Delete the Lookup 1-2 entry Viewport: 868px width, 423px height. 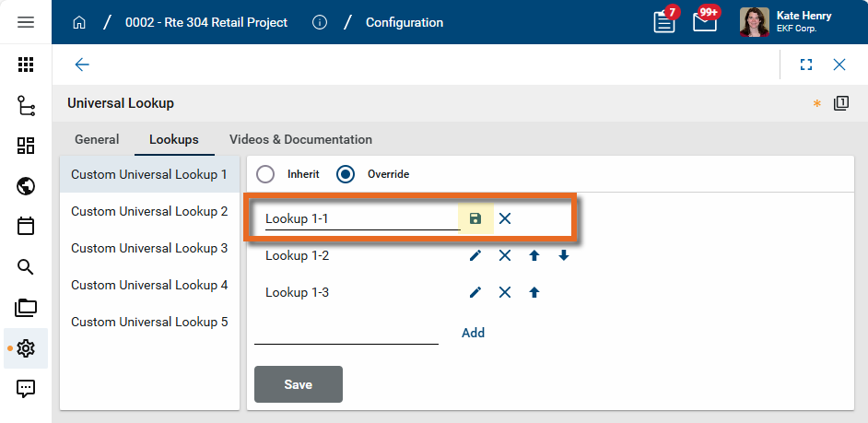tap(505, 255)
